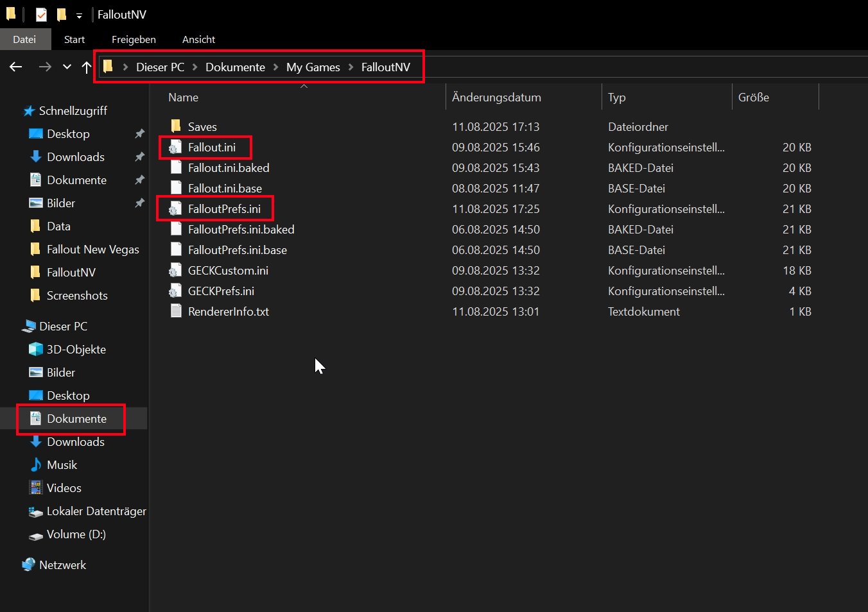The image size is (868, 612).
Task: Expand the chevron after My Games in the address bar
Action: coord(351,67)
